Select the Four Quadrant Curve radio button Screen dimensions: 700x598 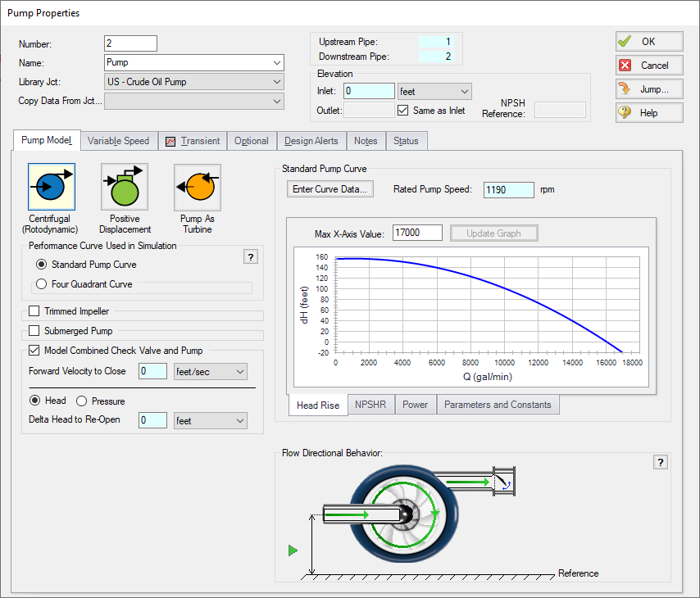[41, 283]
